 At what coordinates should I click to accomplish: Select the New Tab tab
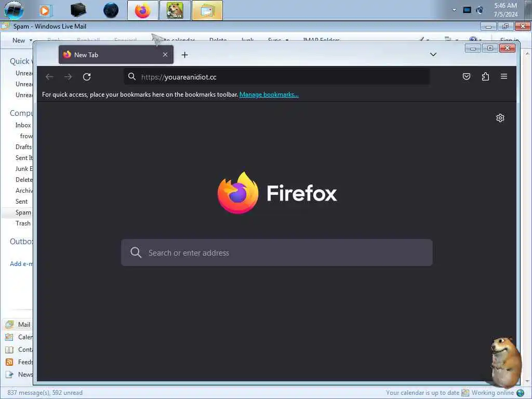tap(116, 55)
